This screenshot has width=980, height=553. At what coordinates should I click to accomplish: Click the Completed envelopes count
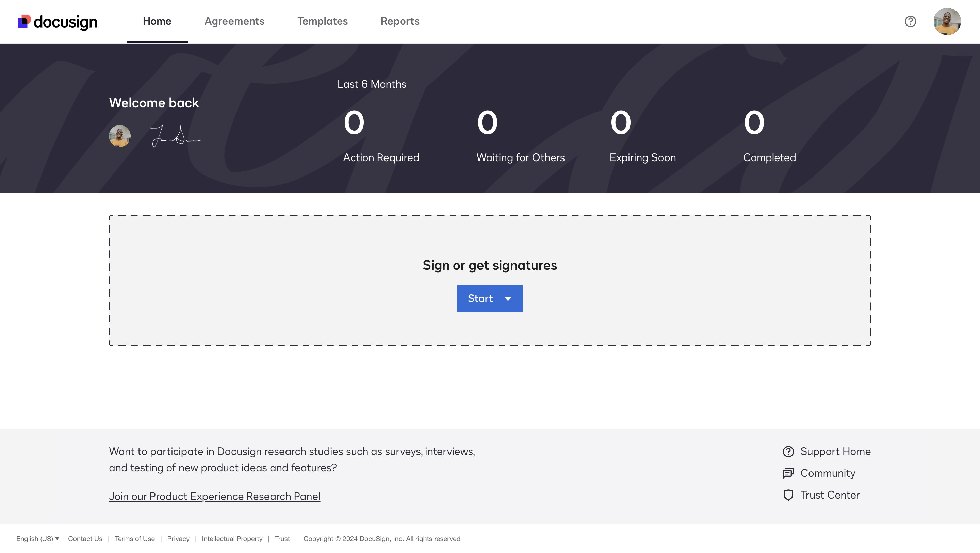[754, 123]
